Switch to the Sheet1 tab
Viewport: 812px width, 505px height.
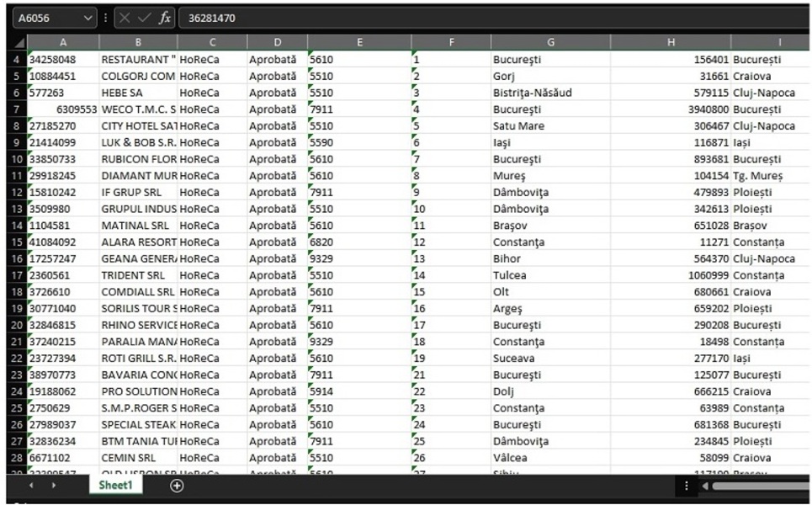115,486
